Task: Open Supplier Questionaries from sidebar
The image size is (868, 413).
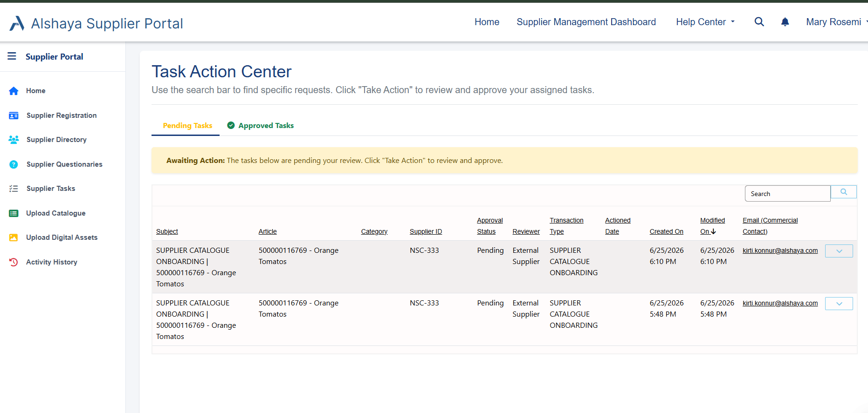Action: 64,164
